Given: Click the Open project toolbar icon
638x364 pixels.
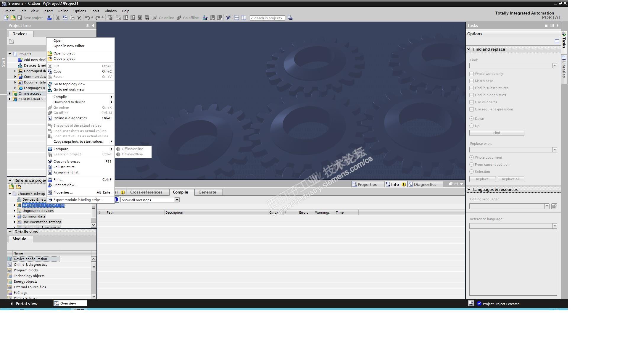Looking at the screenshot, I should coord(13,18).
